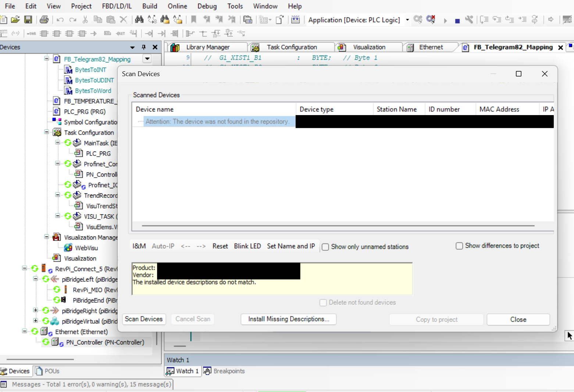Image resolution: width=574 pixels, height=392 pixels.
Task: Check Show differences to project option
Action: 459,246
